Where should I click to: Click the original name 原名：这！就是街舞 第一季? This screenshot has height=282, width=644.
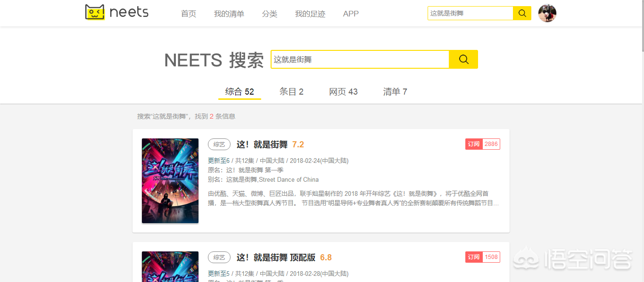click(x=246, y=170)
